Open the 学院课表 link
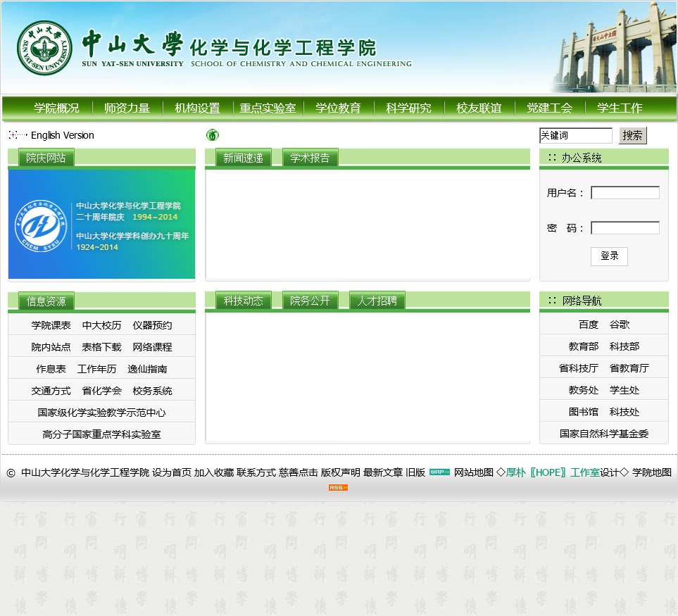This screenshot has height=616, width=678. coord(51,325)
